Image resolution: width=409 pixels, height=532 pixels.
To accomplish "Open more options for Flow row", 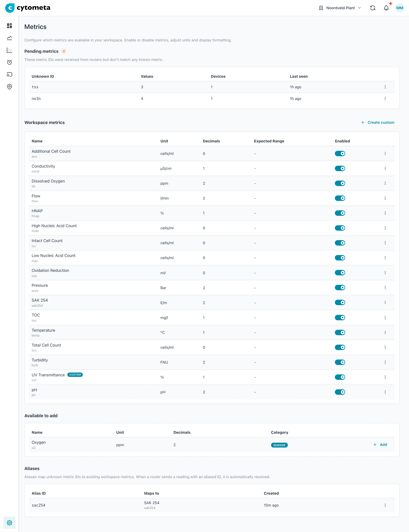I will (x=385, y=198).
